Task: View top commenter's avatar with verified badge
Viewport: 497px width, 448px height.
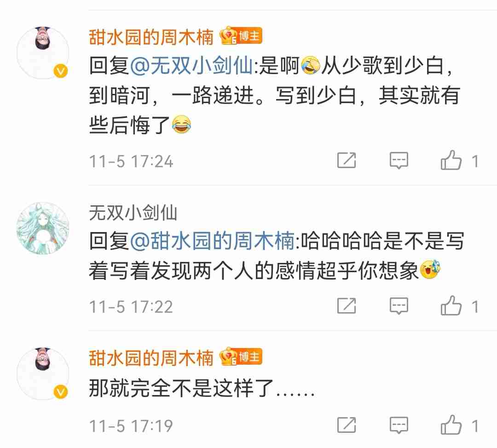Action: pyautogui.click(x=43, y=52)
